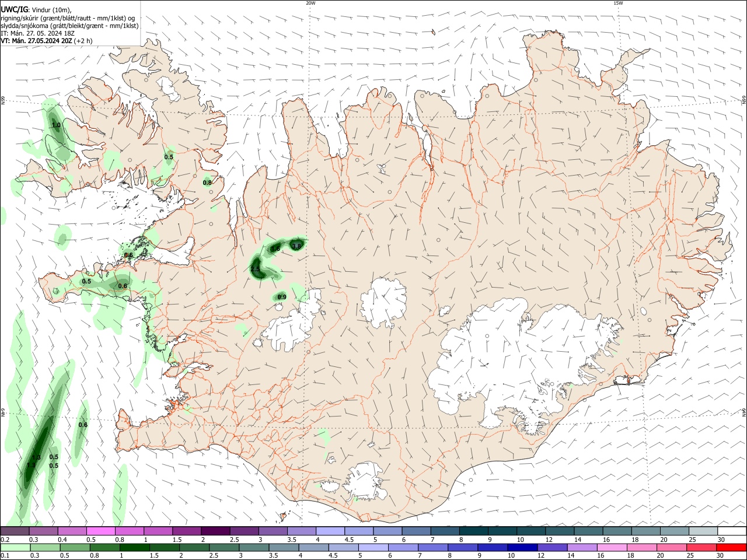Viewport: 747px width, 560px height.
Task: Select top-row pale swatch between 25 and 30
Action: coord(703,531)
